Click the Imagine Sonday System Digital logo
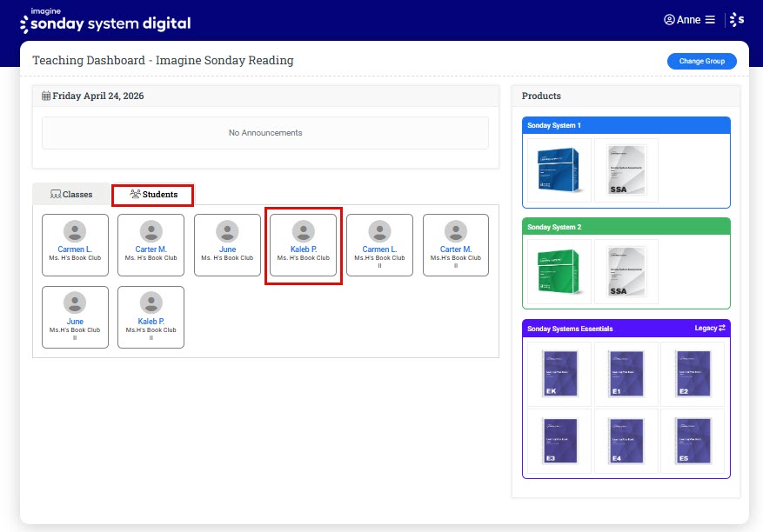 point(105,20)
